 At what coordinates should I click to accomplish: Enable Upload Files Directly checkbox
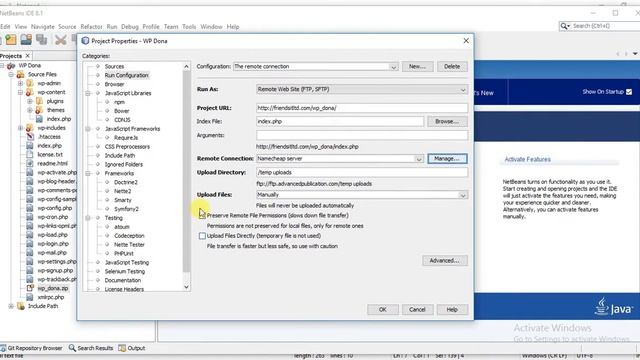[x=202, y=236]
